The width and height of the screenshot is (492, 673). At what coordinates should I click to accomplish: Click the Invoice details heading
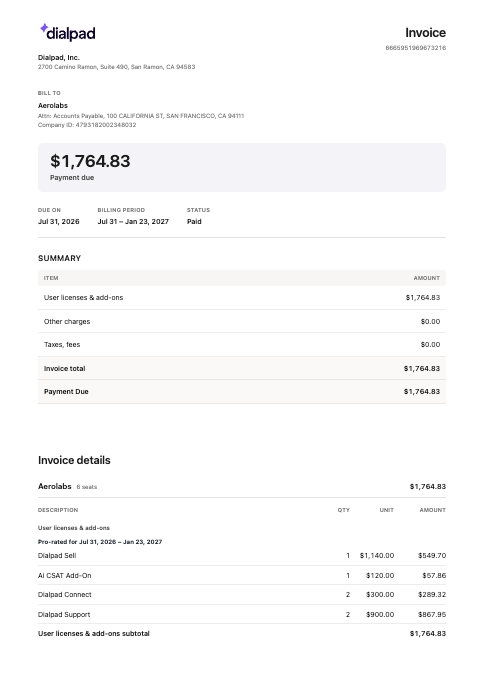point(74,460)
